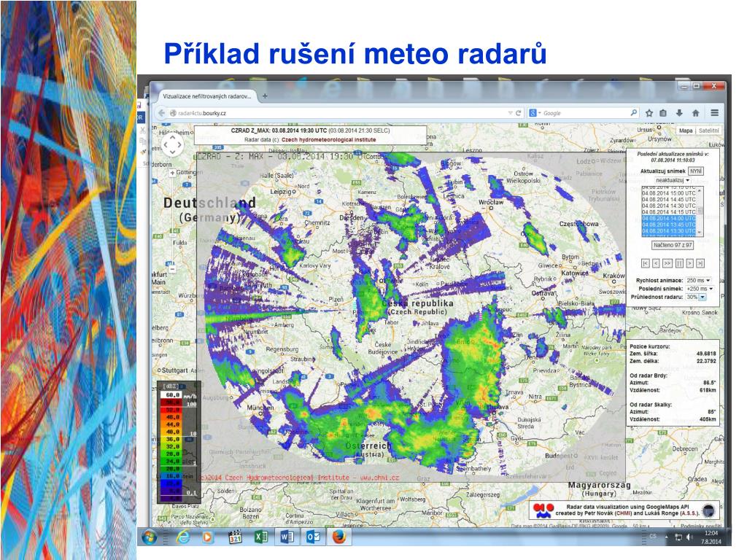The height and width of the screenshot is (560, 747).
Task: Jump to the last animation frame
Action: [700, 263]
